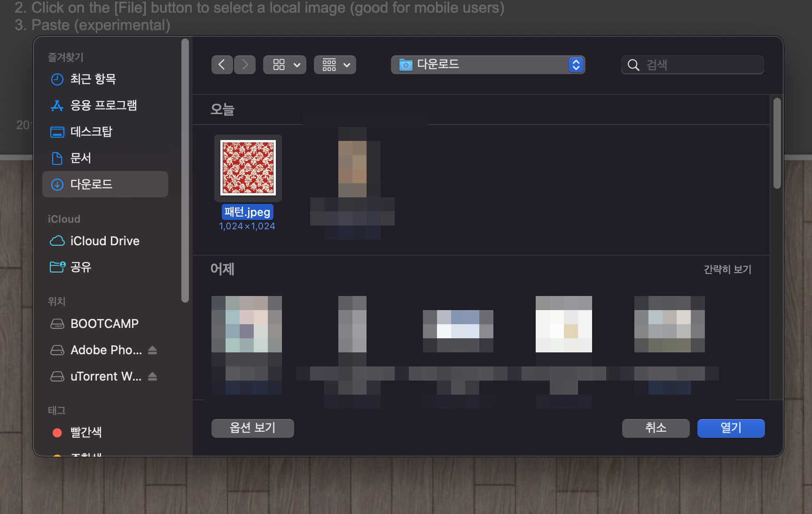812x514 pixels.
Task: Open the BOOTCAMP volume
Action: pos(105,324)
